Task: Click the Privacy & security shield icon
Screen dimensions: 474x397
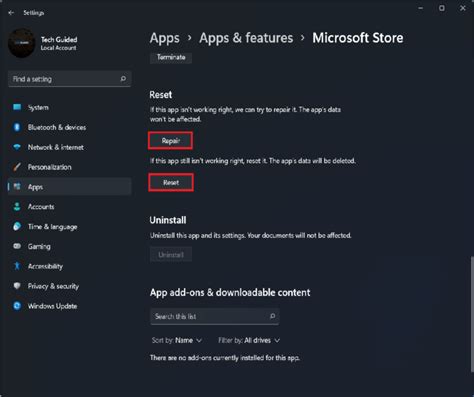Action: click(x=17, y=286)
